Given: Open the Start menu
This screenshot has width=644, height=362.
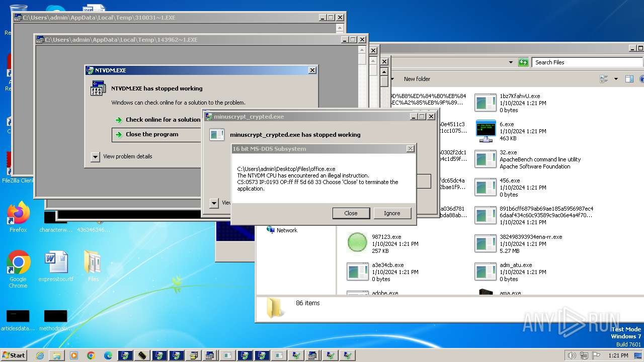Looking at the screenshot, I should [x=14, y=355].
